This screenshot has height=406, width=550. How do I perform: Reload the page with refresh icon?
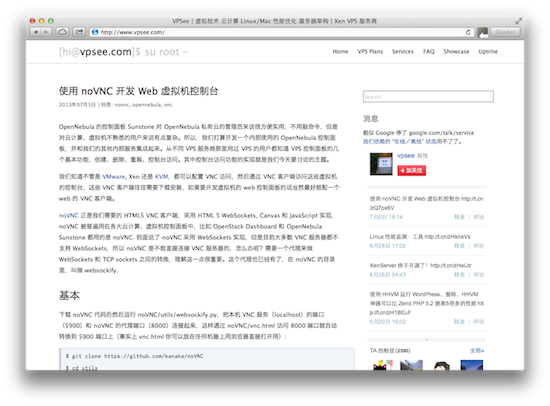[468, 32]
